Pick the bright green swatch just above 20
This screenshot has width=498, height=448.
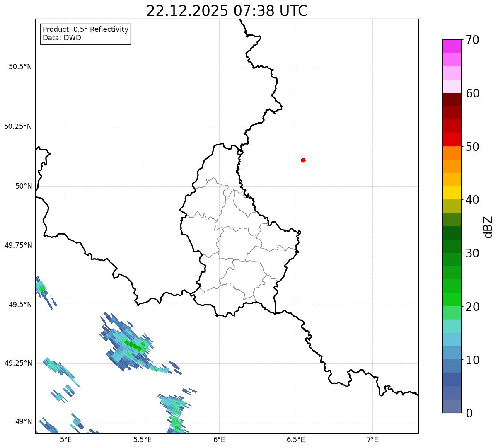(452, 300)
